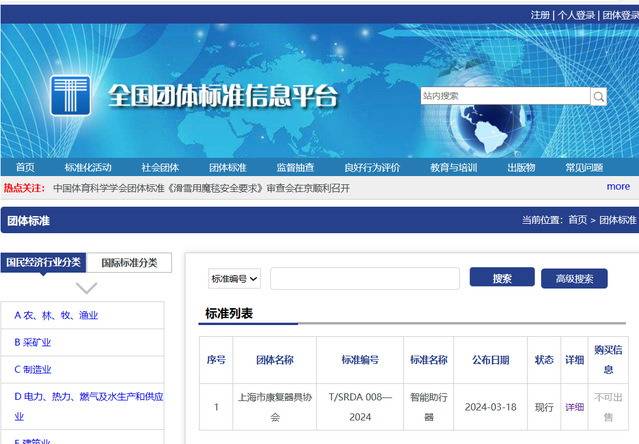Click the 注册 link at top

(540, 15)
